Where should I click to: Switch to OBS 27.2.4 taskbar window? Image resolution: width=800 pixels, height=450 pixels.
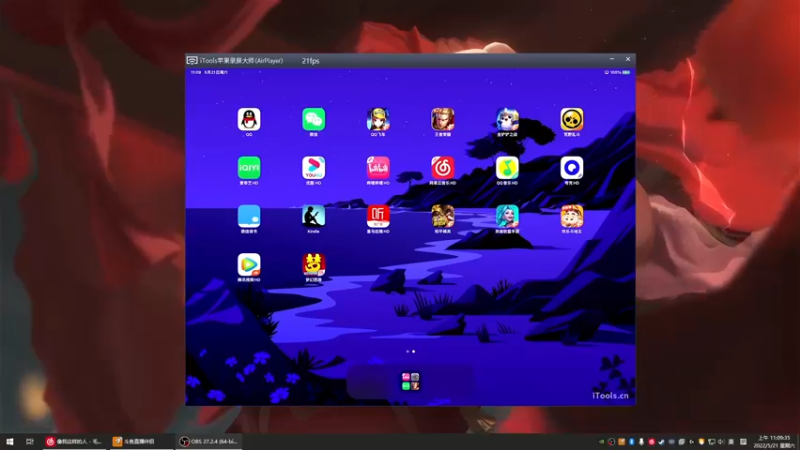209,441
